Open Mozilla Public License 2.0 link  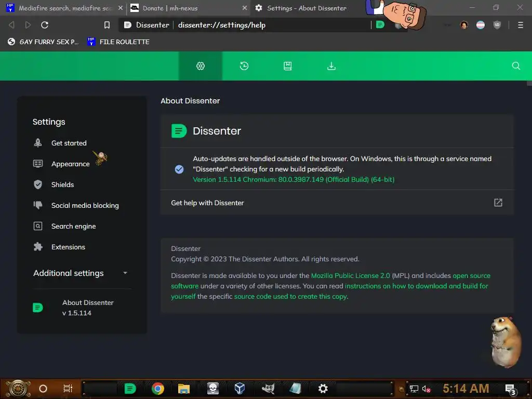point(351,275)
